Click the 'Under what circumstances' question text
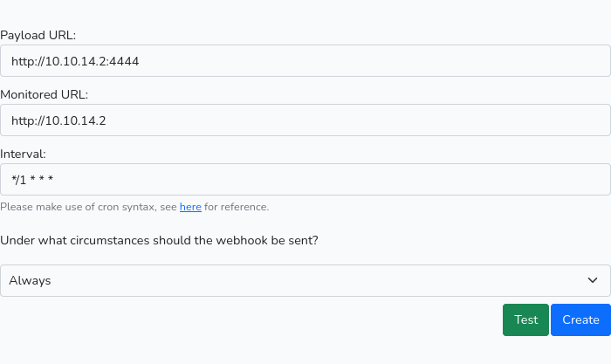The height and width of the screenshot is (364, 611). click(x=159, y=240)
